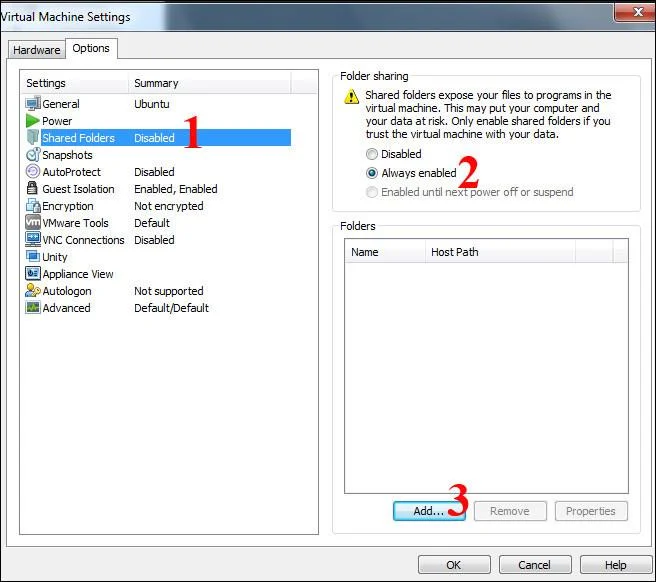
Task: Click the 'Not encrypted' summary value
Action: click(169, 206)
